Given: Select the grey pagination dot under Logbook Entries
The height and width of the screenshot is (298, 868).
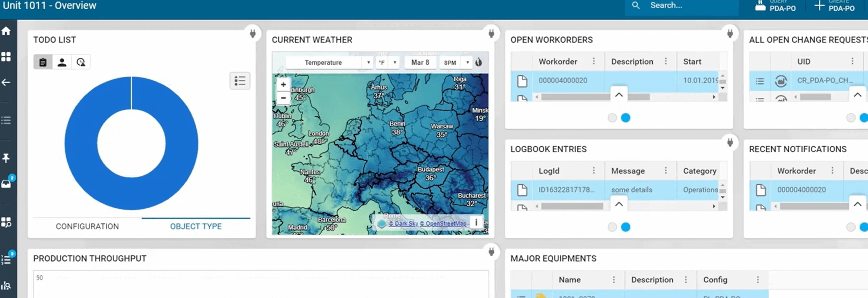Looking at the screenshot, I should pyautogui.click(x=612, y=227).
